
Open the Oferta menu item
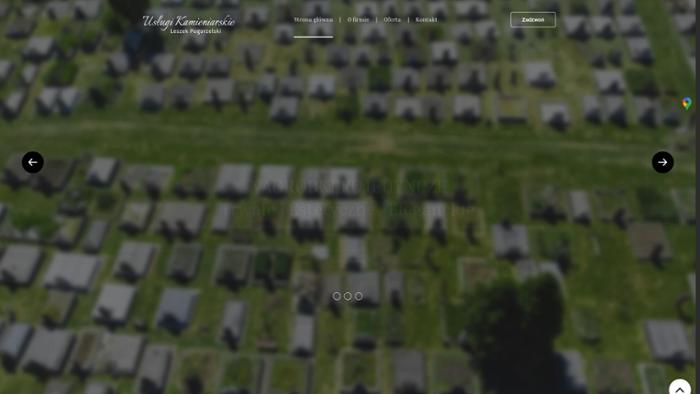pyautogui.click(x=392, y=20)
